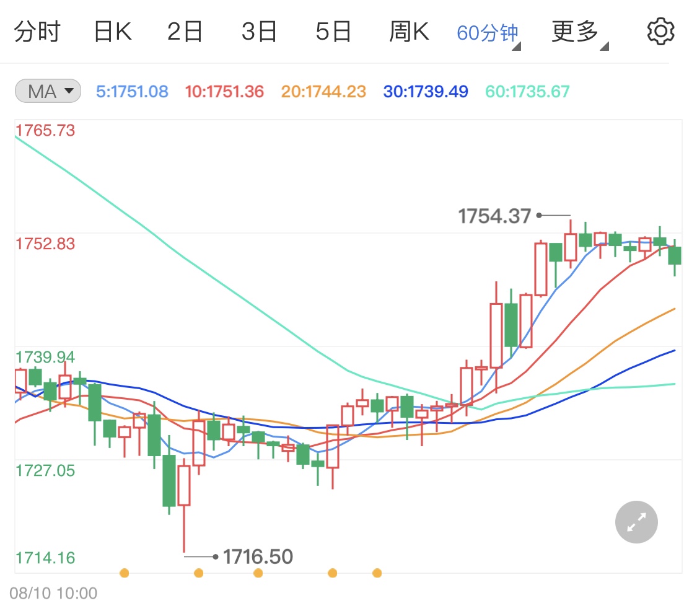Click the high price label 1754.37

tap(494, 216)
